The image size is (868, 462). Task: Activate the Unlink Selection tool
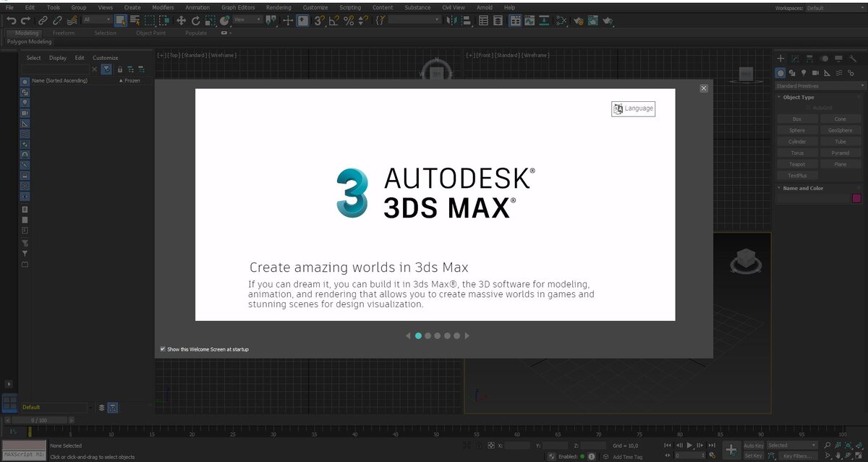tap(57, 21)
